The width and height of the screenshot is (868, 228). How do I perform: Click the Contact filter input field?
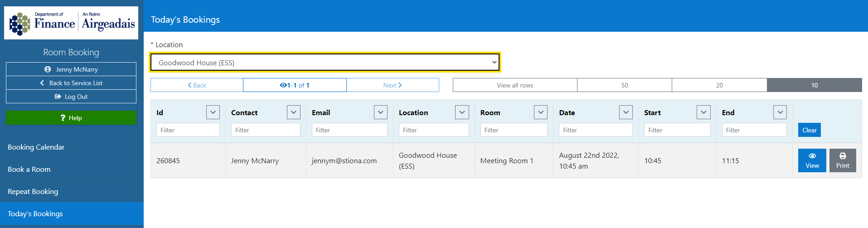[x=266, y=130]
